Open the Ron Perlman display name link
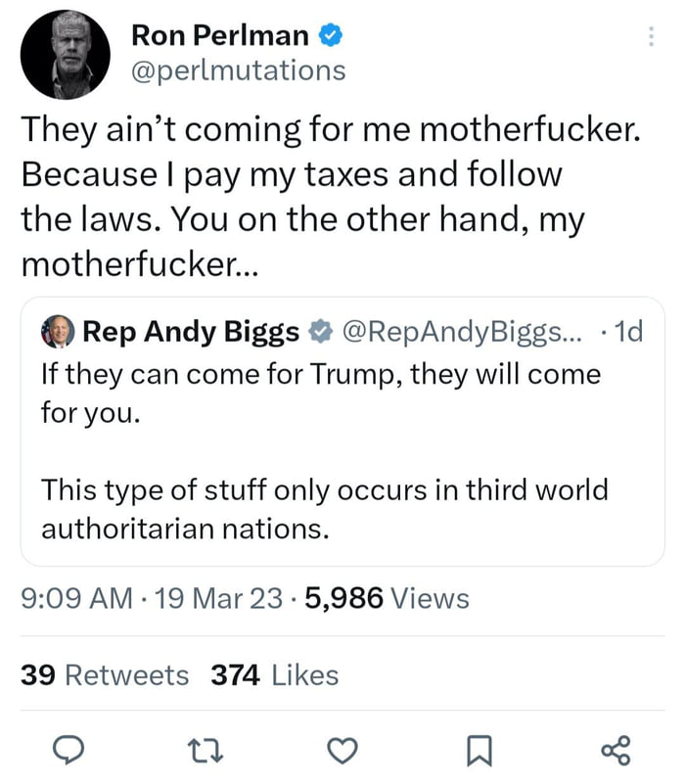 point(219,36)
